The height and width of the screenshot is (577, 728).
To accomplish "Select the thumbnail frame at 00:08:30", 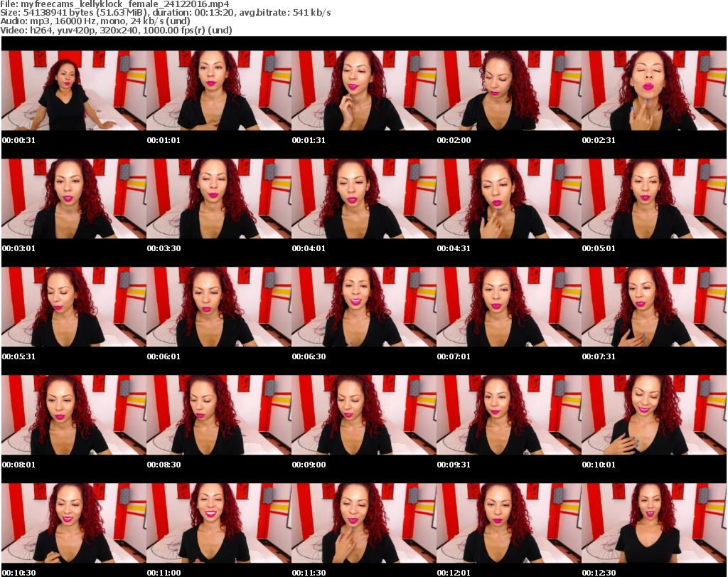I will 219,415.
